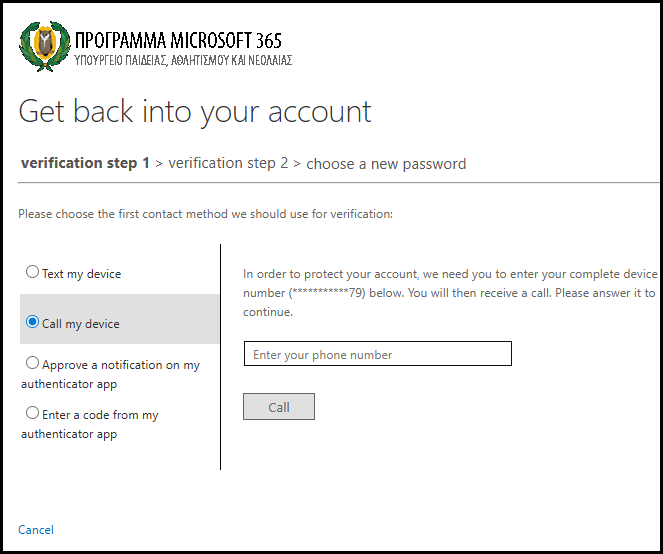The height and width of the screenshot is (554, 663).
Task: Select the 'verification step 1' breadcrumb
Action: pyautogui.click(x=85, y=163)
